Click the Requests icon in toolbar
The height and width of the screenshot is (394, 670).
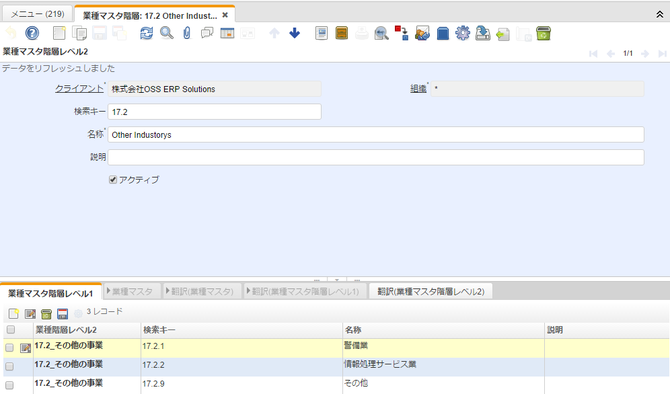pos(422,33)
